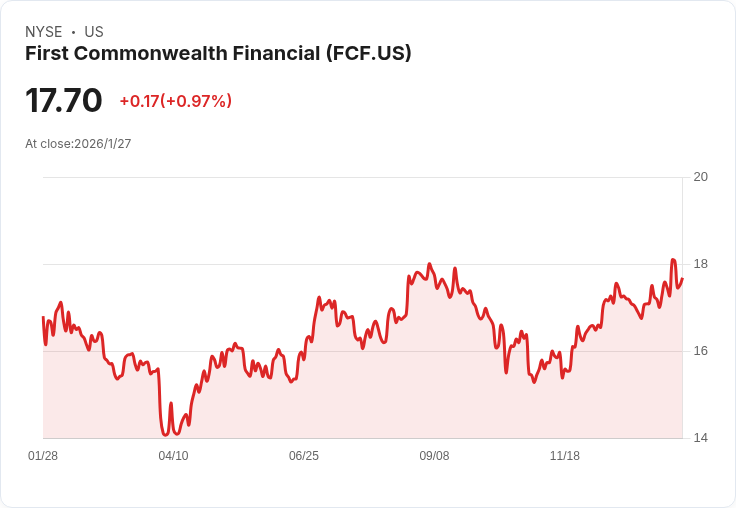Click the September peak near 18 on chart
736x508 pixels.
[x=429, y=264]
